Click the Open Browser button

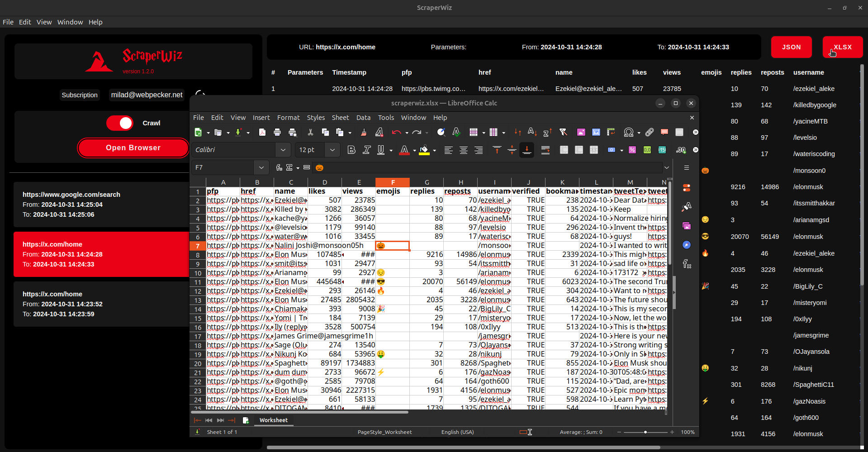(x=133, y=148)
